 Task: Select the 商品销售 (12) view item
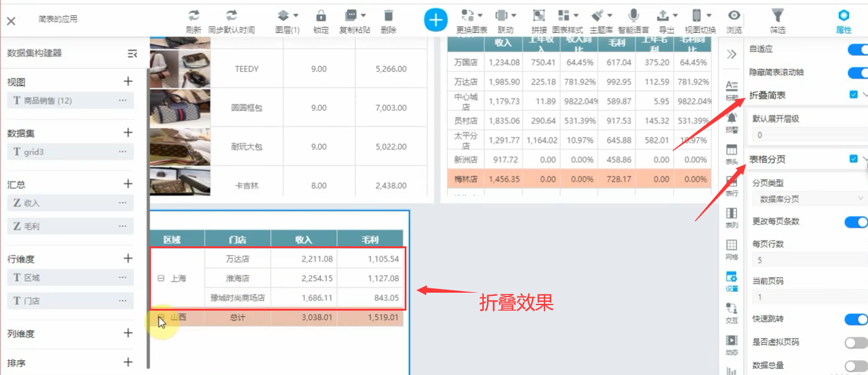pos(71,101)
